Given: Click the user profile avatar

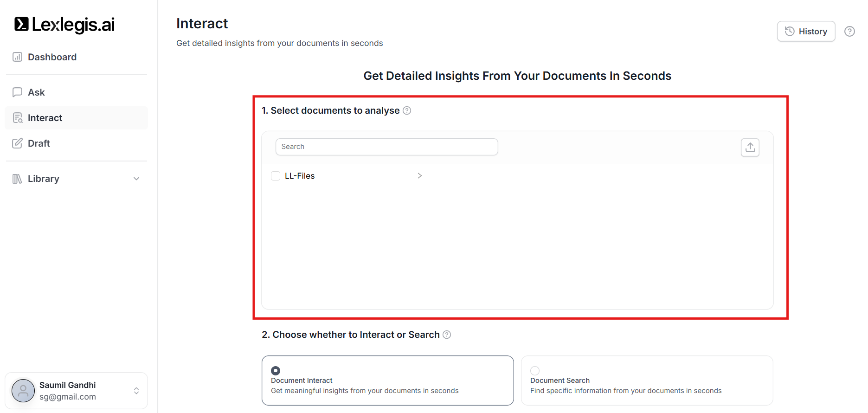Looking at the screenshot, I should click(23, 391).
